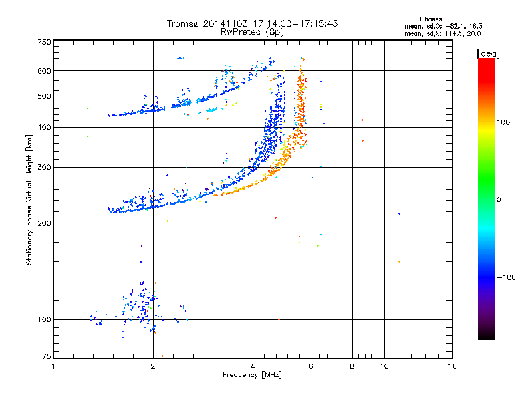The width and height of the screenshot is (532, 399).
Task: Click the 'mean, sd,X: 114.5, 20.0' line
Action: pyautogui.click(x=442, y=33)
